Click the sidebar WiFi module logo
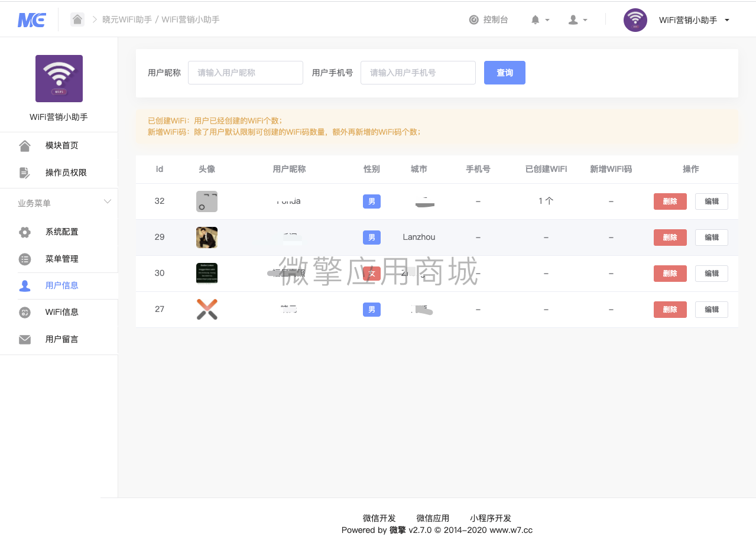Screen dimensions: 756x543 click(59, 79)
